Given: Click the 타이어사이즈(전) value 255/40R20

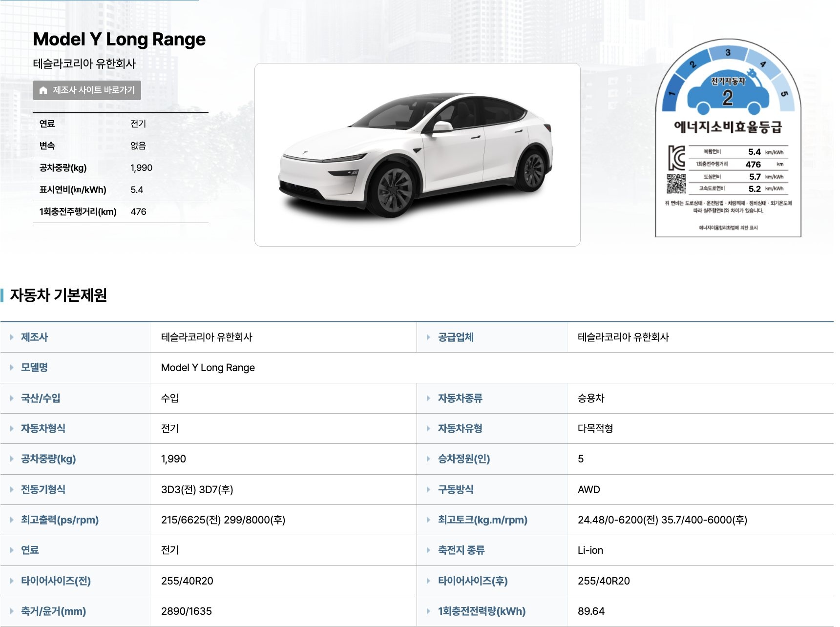Looking at the screenshot, I should tap(187, 581).
